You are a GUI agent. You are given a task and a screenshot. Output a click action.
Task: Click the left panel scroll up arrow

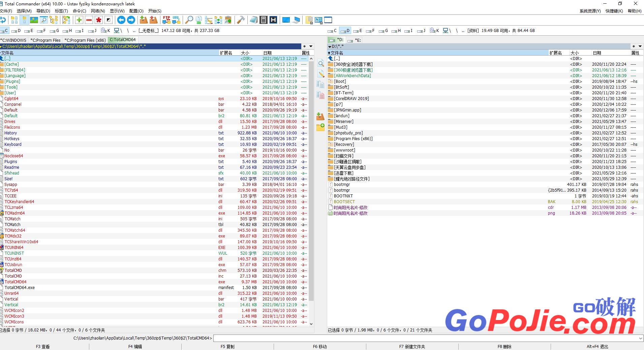pyautogui.click(x=311, y=59)
